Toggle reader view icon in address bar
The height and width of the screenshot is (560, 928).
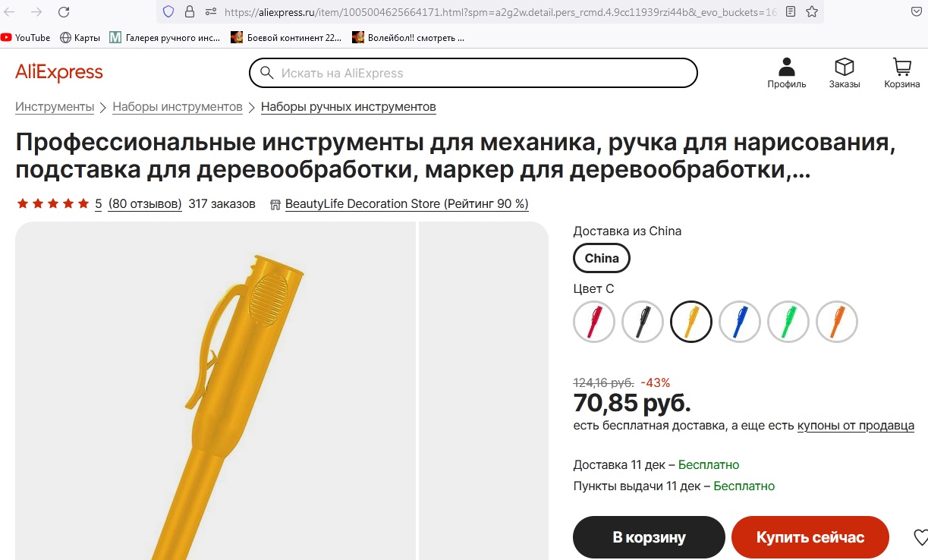[x=791, y=11]
